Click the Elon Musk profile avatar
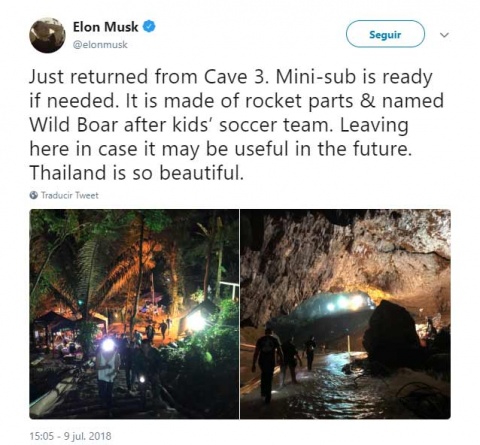This screenshot has width=480, height=445. tap(47, 35)
